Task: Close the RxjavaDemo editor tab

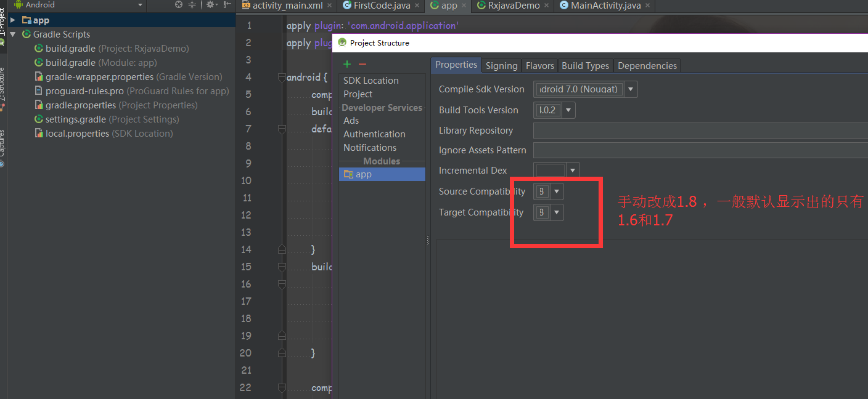Action: coord(546,6)
